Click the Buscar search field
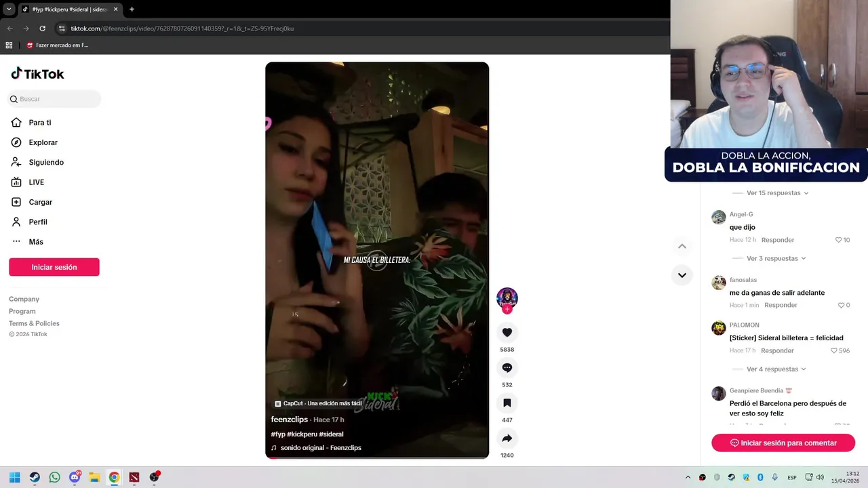868x488 pixels. pos(54,99)
